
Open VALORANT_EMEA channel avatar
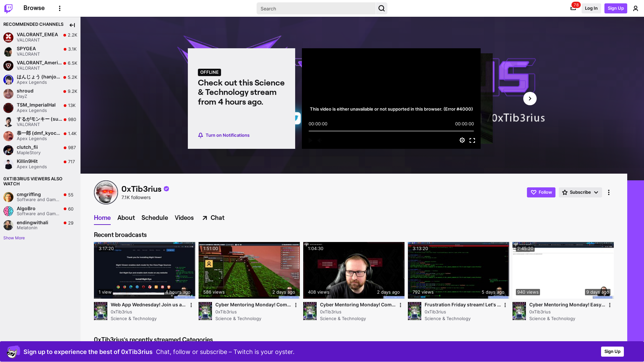[8, 37]
